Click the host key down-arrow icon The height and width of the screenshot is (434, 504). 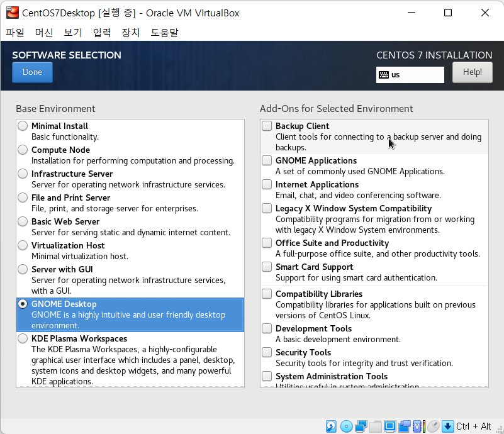[x=448, y=426]
